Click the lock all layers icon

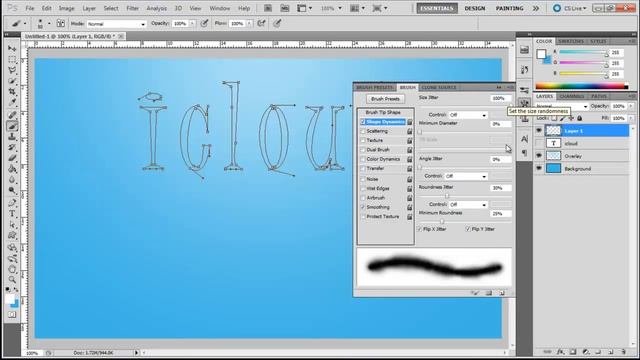coord(580,118)
